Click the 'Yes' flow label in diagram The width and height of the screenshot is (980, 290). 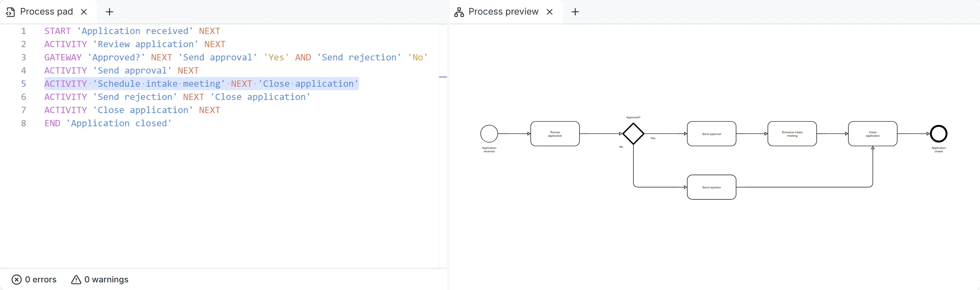point(653,138)
